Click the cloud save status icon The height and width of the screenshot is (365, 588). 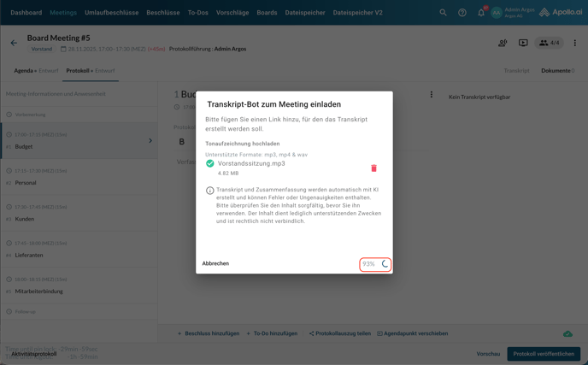567,333
